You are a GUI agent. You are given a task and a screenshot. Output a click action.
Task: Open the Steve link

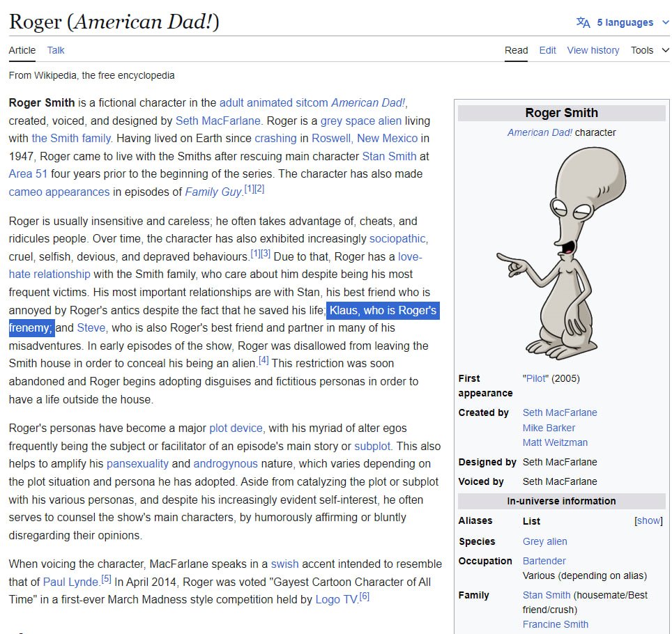pos(91,327)
